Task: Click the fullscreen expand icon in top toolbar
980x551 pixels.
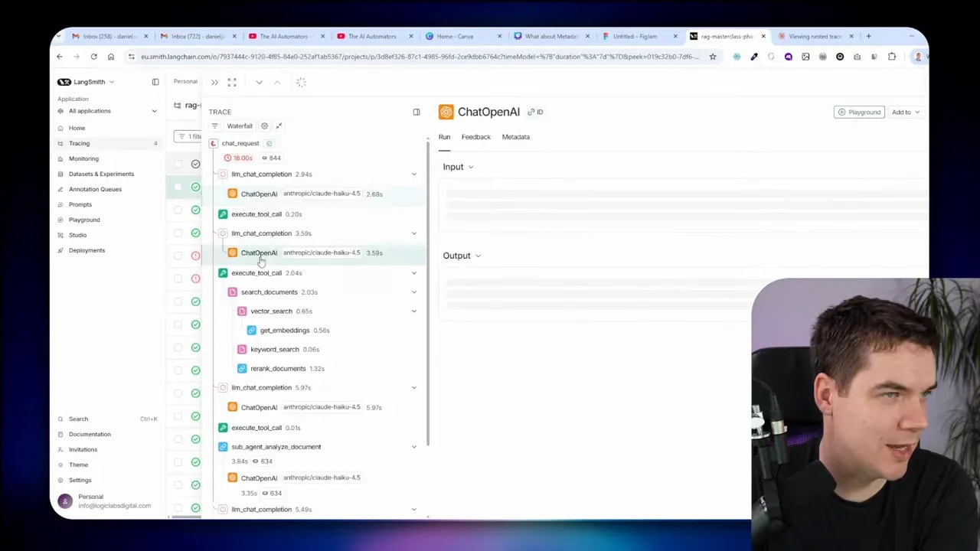Action: click(x=232, y=83)
